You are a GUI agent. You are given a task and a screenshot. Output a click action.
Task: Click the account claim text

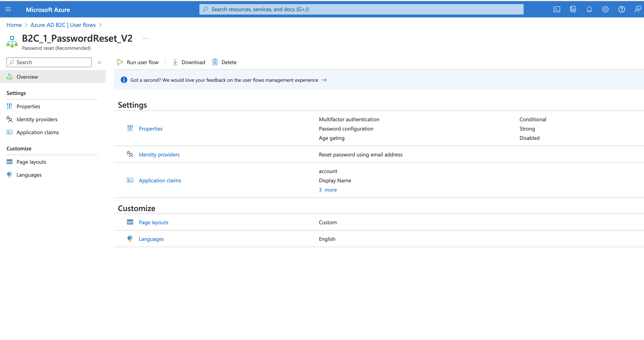[x=328, y=171]
